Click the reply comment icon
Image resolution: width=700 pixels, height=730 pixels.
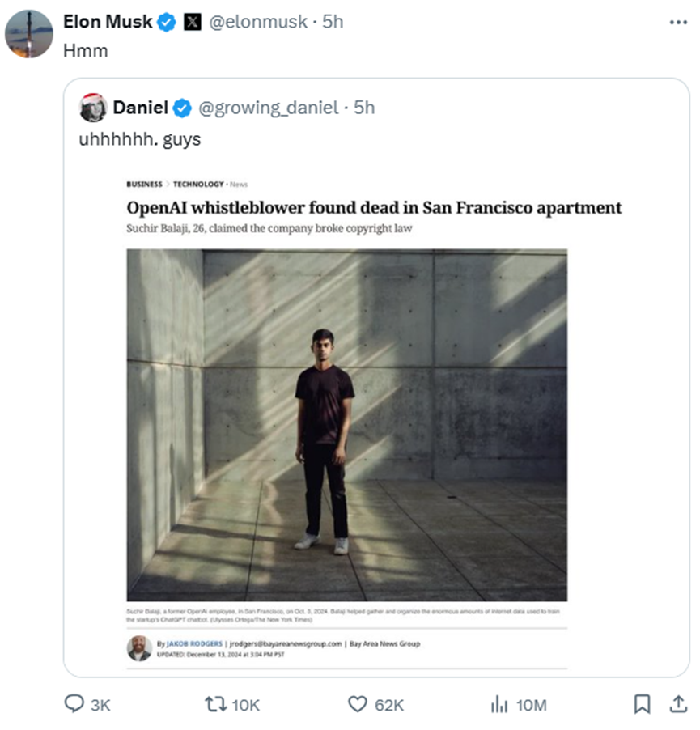[x=74, y=705]
